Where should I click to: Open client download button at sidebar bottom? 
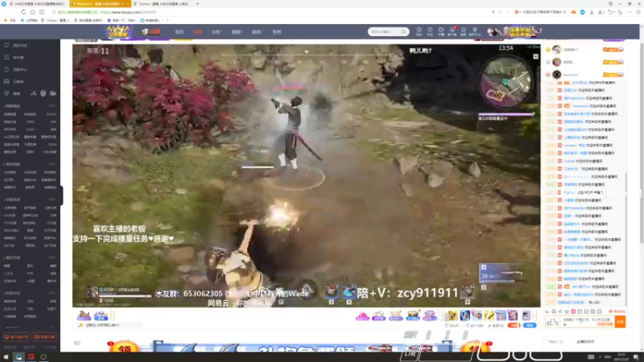16,337
